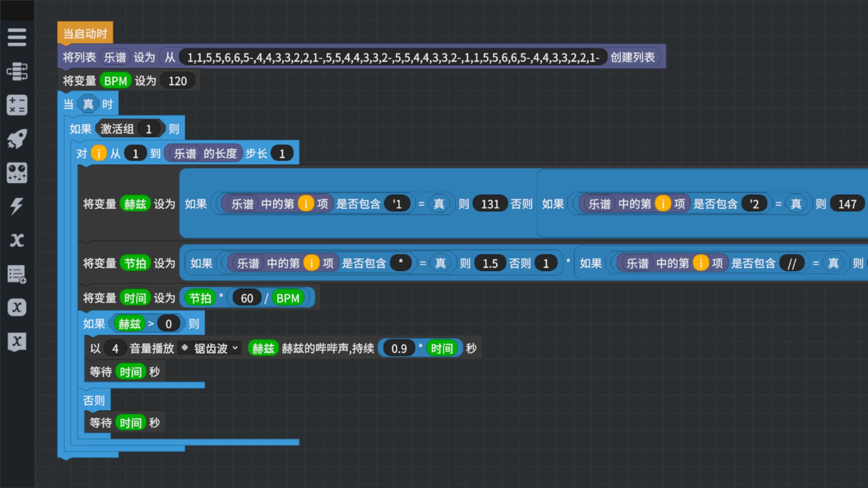Viewport: 868px width, 488px height.
Task: Click the 147 frequency value
Action: click(847, 204)
